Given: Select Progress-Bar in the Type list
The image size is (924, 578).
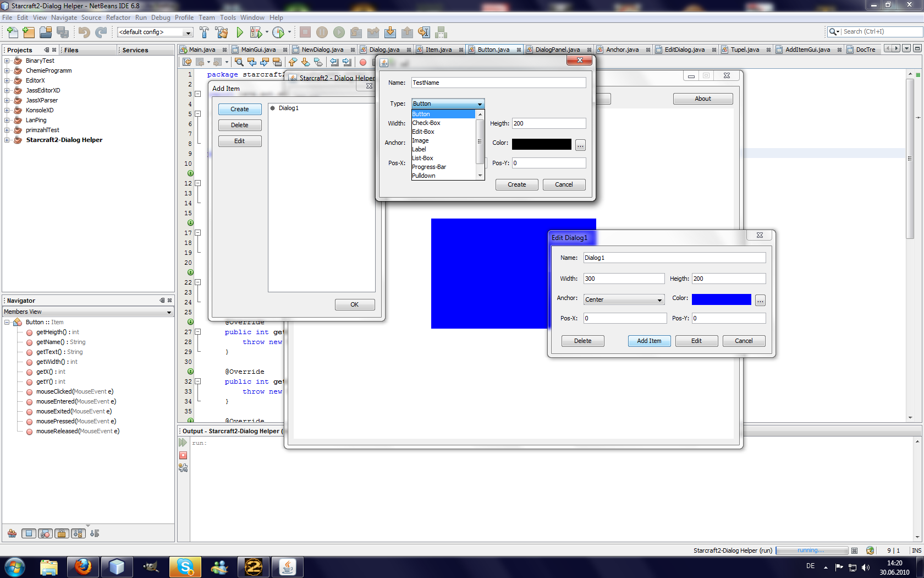Looking at the screenshot, I should click(x=429, y=167).
